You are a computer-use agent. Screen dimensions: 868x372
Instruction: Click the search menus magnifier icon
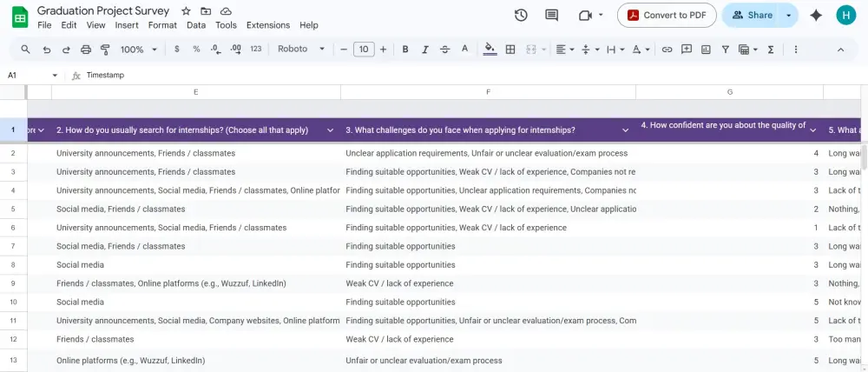point(25,50)
